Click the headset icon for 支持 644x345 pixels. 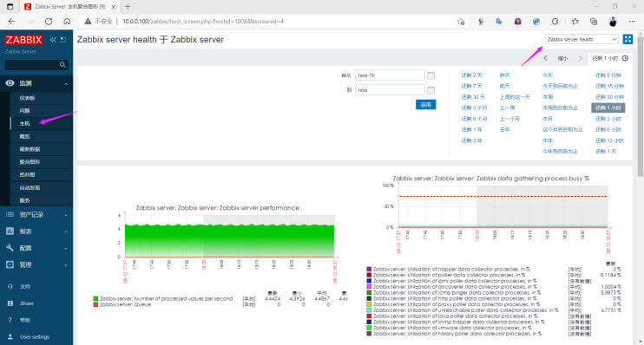pyautogui.click(x=10, y=287)
